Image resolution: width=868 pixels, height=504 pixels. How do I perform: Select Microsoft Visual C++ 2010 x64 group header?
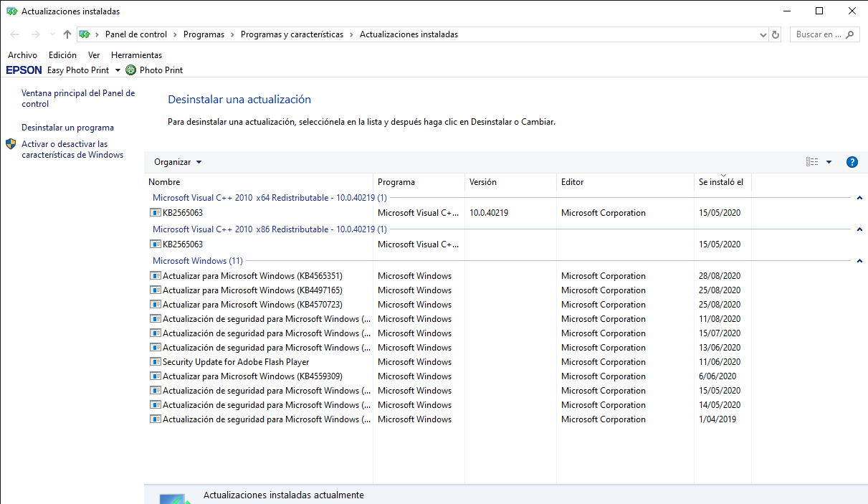click(x=270, y=198)
